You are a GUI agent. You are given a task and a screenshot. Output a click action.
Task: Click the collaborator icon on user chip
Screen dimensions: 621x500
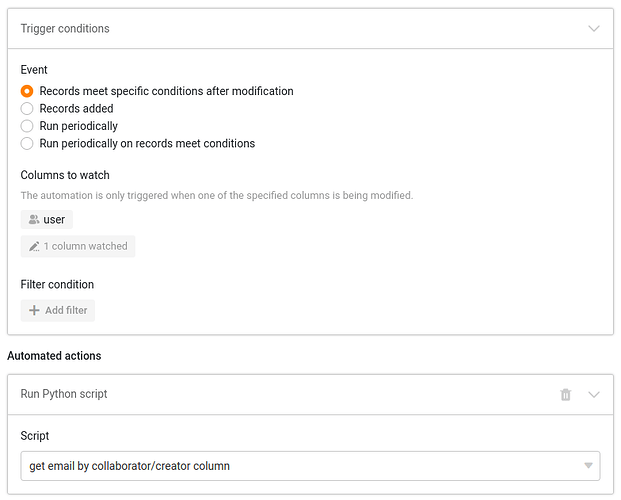pos(34,220)
